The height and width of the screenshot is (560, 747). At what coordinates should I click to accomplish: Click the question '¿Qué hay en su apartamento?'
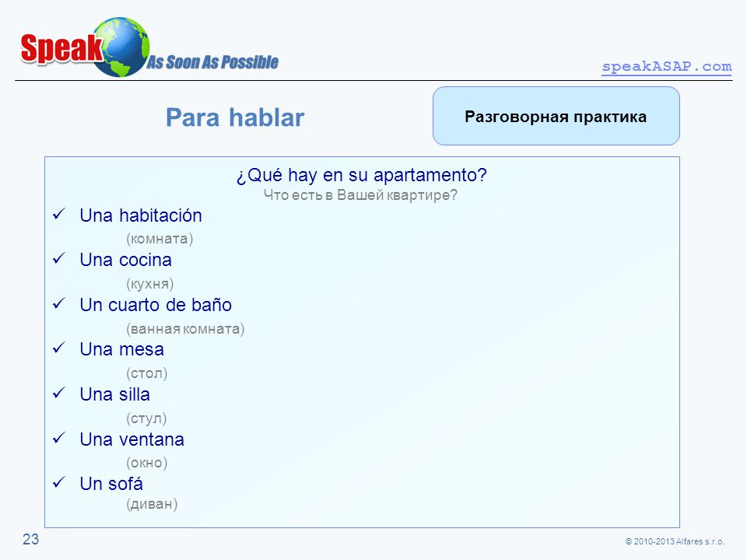pos(362,175)
